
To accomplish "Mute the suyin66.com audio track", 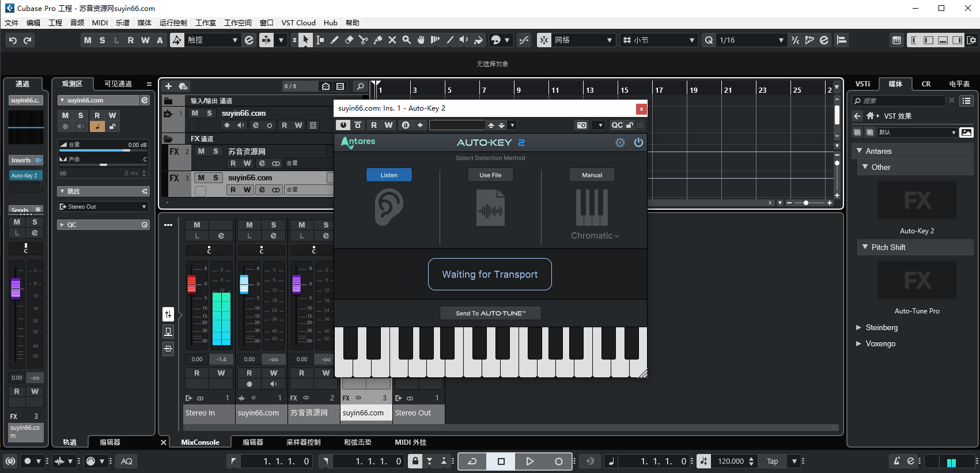I will click(195, 113).
